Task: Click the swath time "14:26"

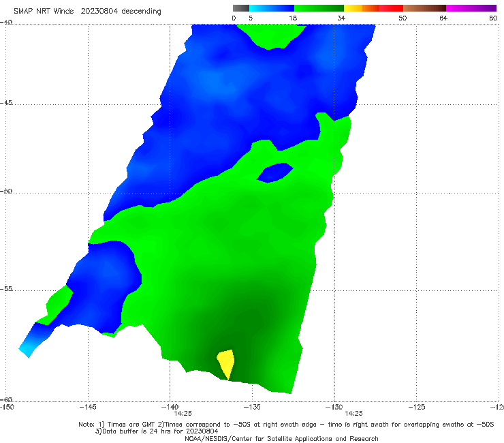Action: tap(183, 414)
